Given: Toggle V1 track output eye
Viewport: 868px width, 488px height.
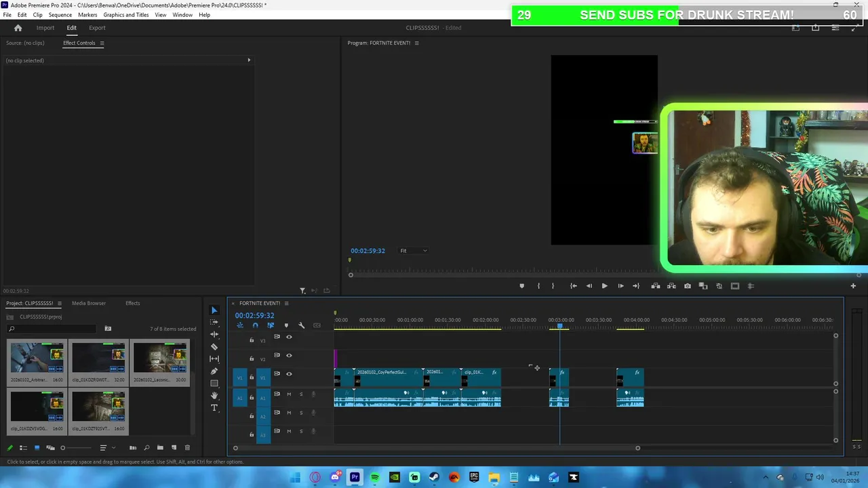Looking at the screenshot, I should [289, 373].
